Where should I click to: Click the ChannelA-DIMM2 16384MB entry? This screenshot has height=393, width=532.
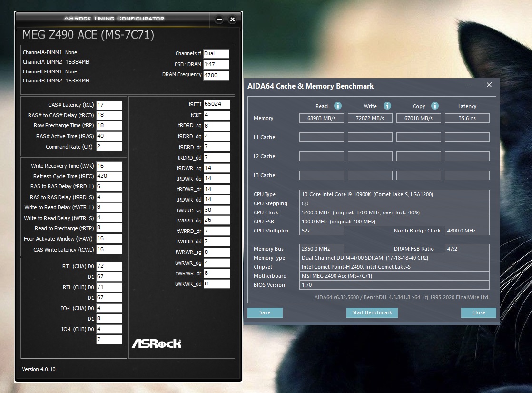(56, 62)
